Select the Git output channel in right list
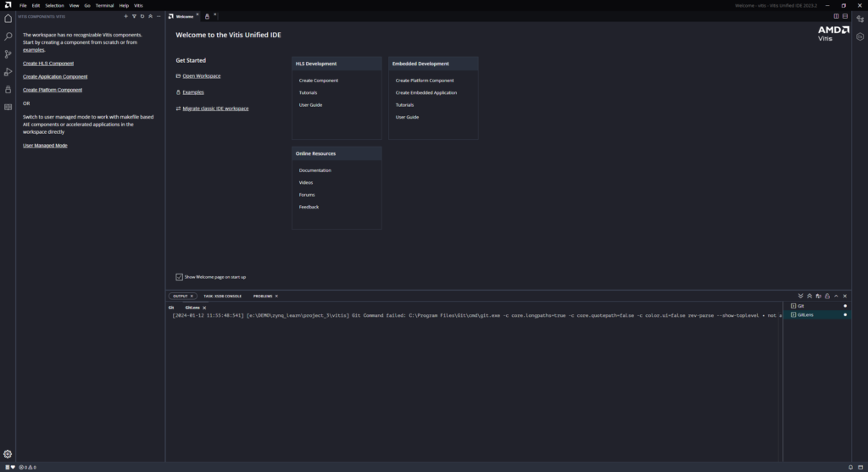 (x=817, y=306)
